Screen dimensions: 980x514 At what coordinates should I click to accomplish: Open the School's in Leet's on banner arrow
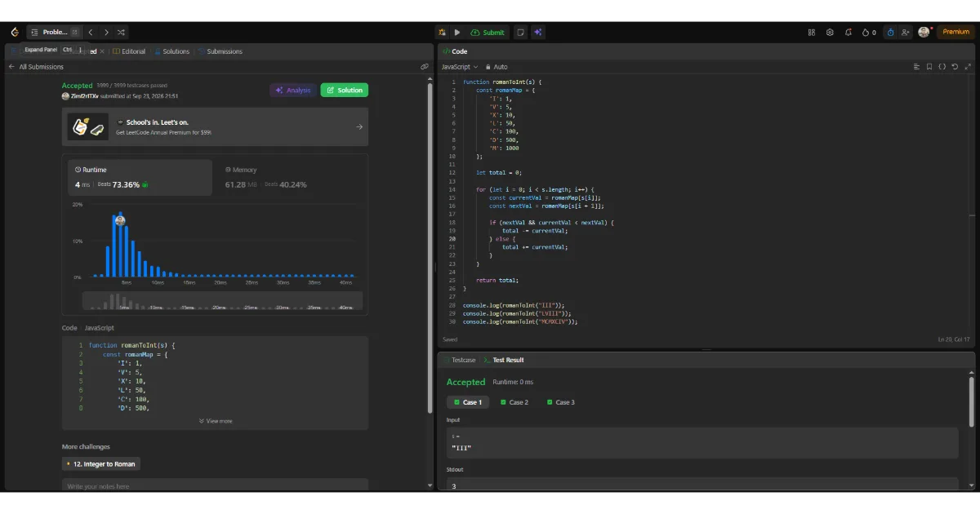[360, 126]
